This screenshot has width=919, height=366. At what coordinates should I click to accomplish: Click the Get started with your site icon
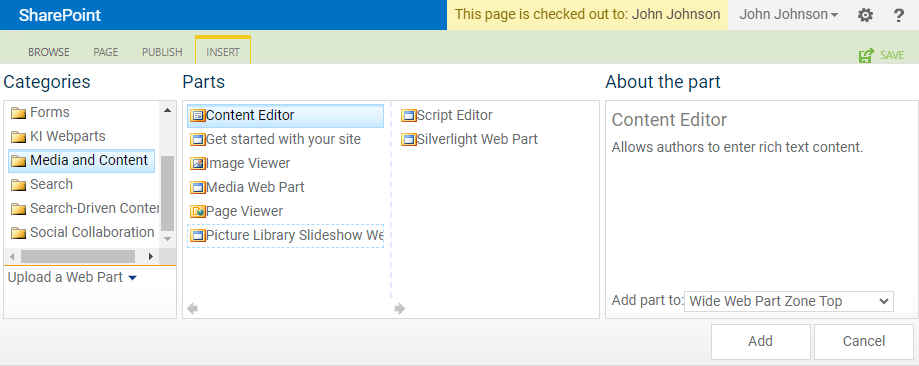click(x=198, y=140)
